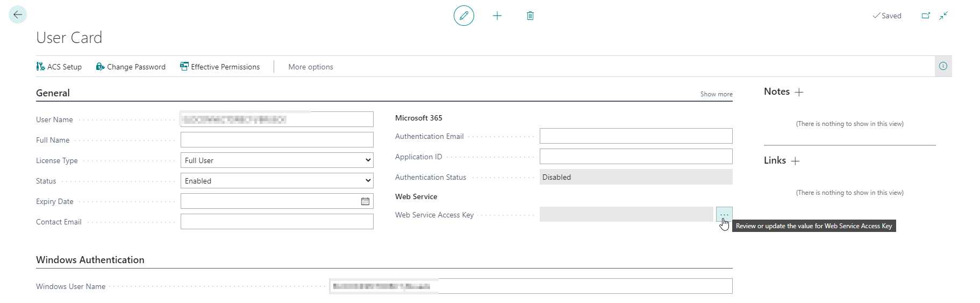Click the trash delete icon
980x303 pixels.
tap(530, 16)
